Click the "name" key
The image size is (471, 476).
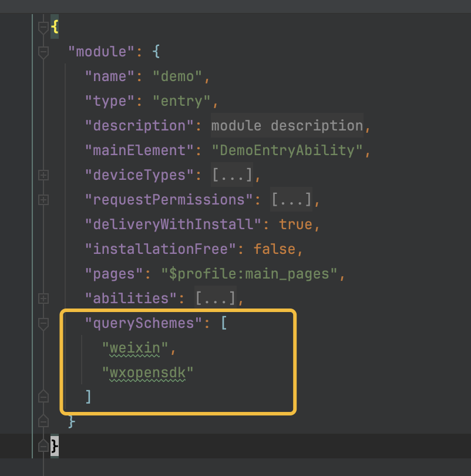pos(109,76)
